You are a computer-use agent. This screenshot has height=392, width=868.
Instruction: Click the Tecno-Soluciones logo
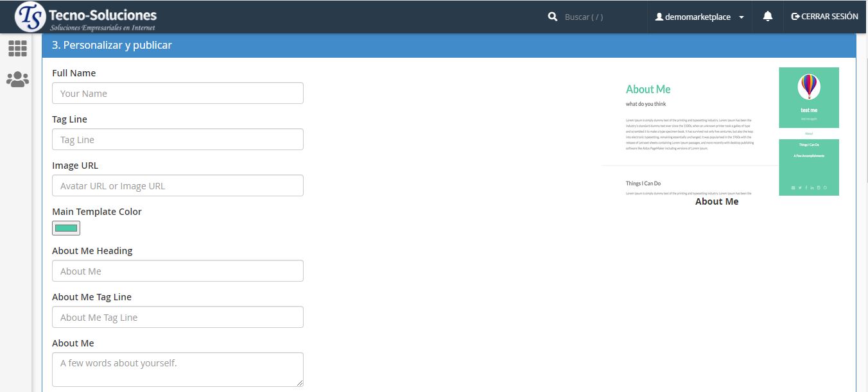(x=86, y=17)
